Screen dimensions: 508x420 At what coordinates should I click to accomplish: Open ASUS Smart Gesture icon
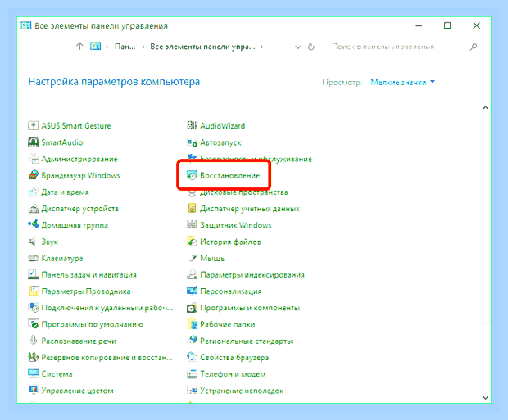33,125
